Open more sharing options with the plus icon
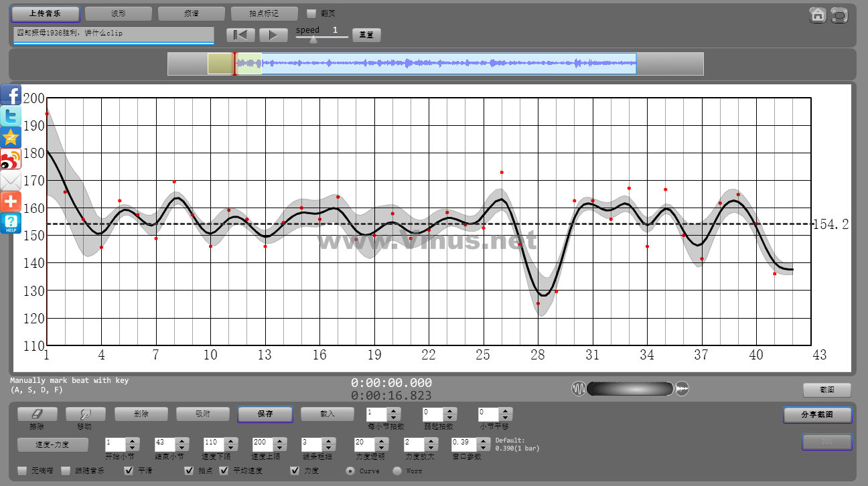Screen dimensions: 868x486 (11, 201)
